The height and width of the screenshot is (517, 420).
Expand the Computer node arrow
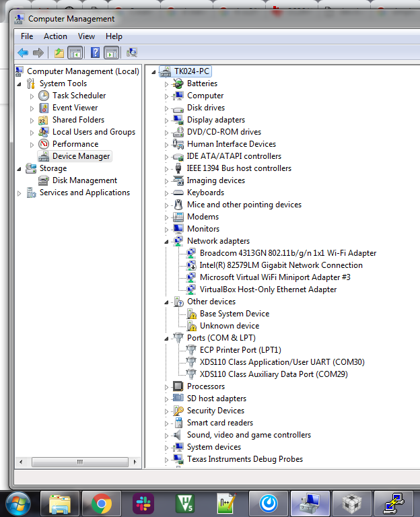(x=166, y=96)
